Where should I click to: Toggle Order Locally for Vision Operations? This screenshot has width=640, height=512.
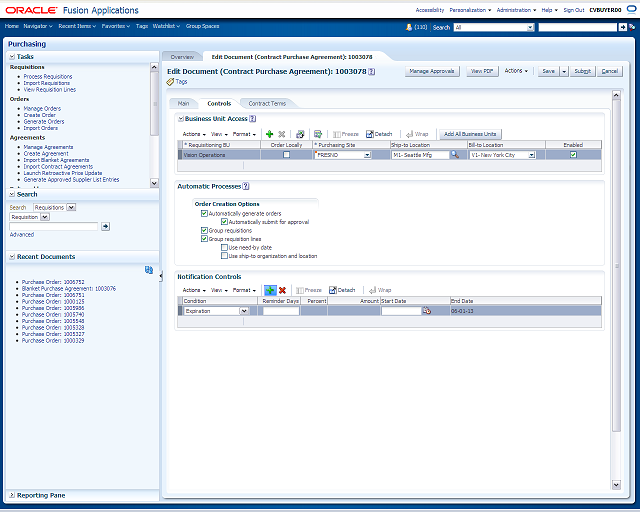point(287,155)
